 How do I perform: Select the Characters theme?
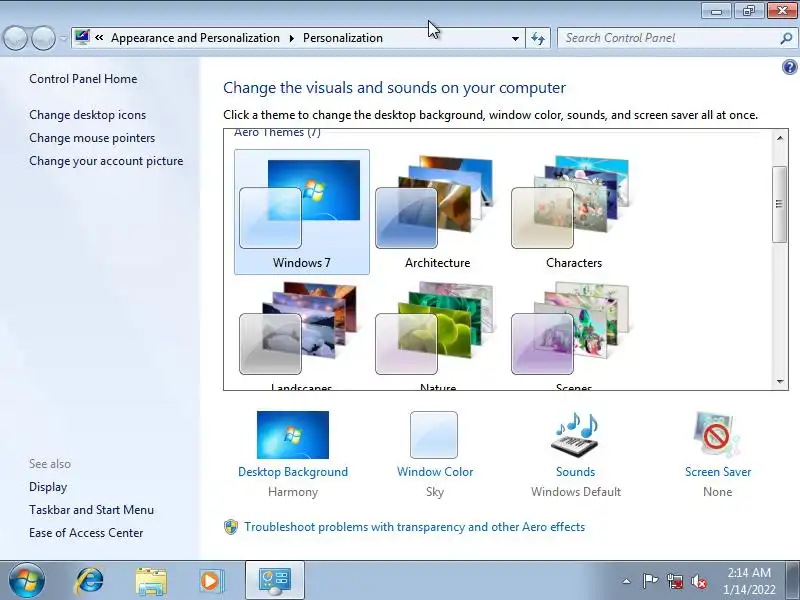point(573,212)
